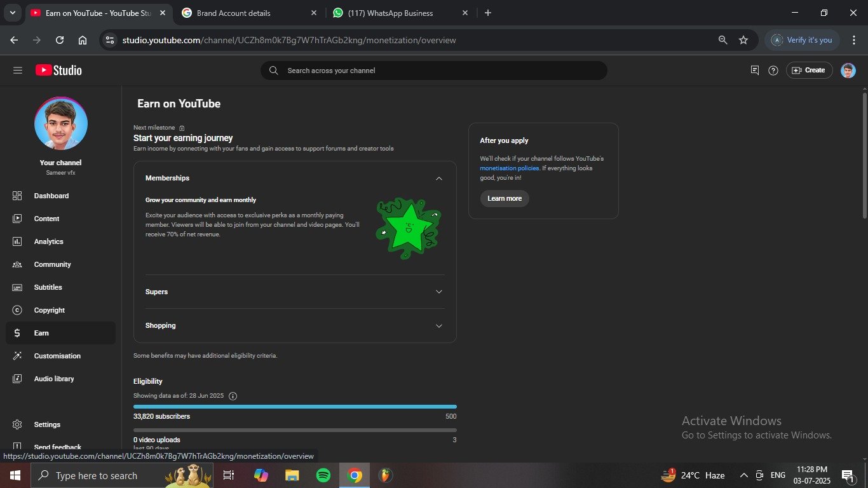Open the help question mark icon
Screen dimensions: 868x488
click(x=773, y=71)
